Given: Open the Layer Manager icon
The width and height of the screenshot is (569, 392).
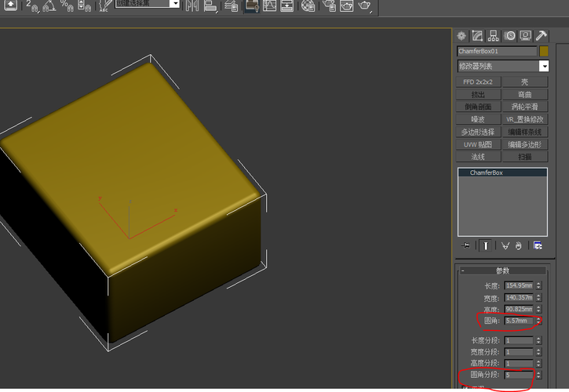Looking at the screenshot, I should pos(232,5).
